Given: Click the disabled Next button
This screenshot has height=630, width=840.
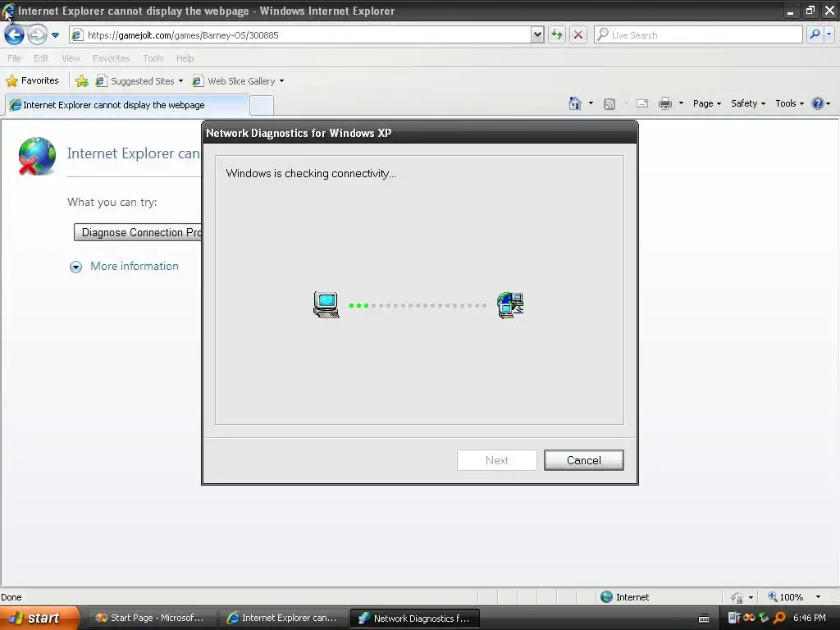Looking at the screenshot, I should (x=497, y=460).
